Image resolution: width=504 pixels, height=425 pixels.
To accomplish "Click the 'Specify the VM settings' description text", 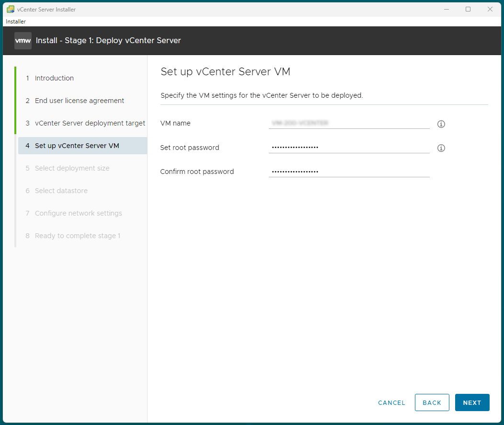I will [262, 95].
